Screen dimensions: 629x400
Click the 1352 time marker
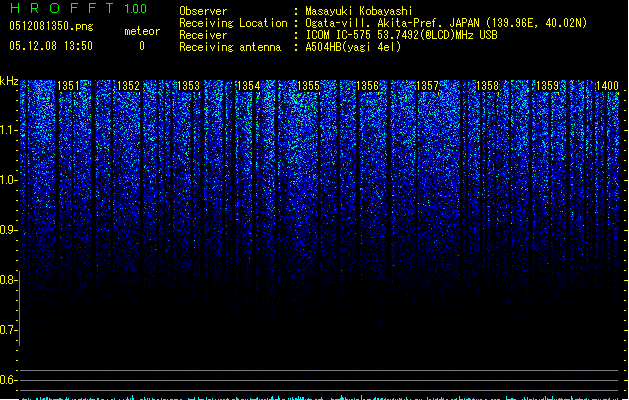point(128,85)
